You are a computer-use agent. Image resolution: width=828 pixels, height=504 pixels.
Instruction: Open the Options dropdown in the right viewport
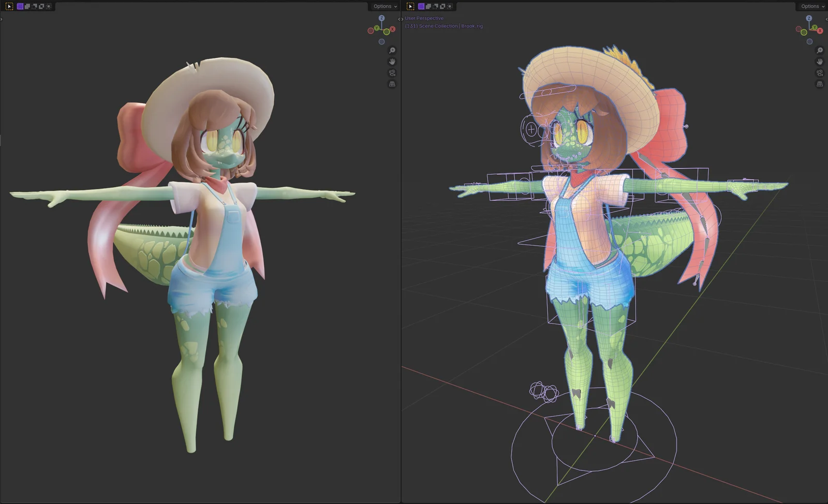point(811,6)
